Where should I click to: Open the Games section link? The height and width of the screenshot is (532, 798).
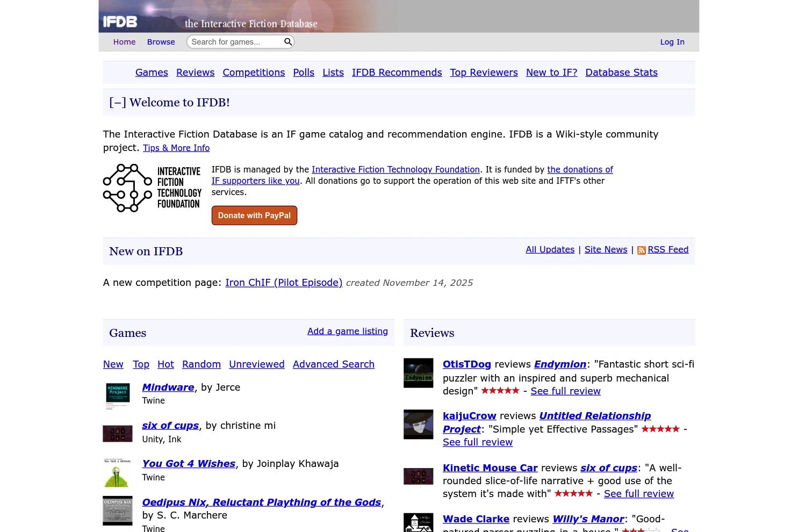[152, 73]
